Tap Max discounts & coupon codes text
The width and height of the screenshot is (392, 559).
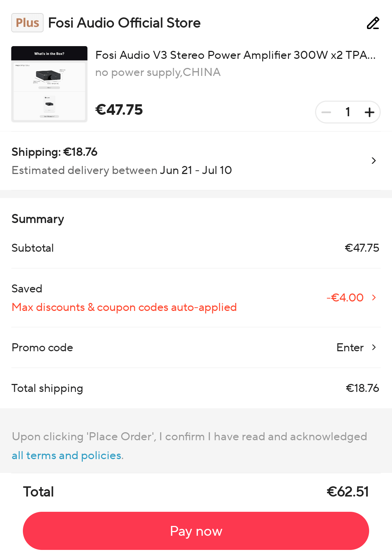tap(124, 307)
